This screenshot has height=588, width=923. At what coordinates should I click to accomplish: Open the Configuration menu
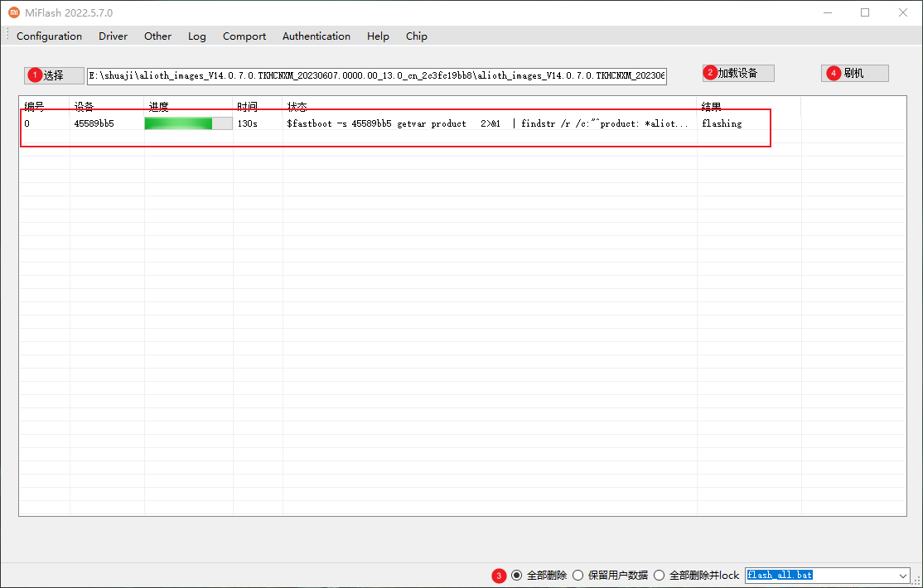pos(50,36)
